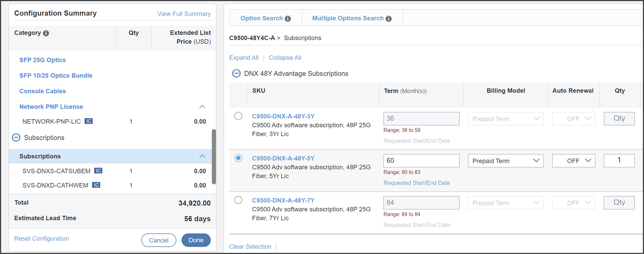
Task: Click Requested Start/End Date for the 5Y SKU
Action: pyautogui.click(x=417, y=183)
